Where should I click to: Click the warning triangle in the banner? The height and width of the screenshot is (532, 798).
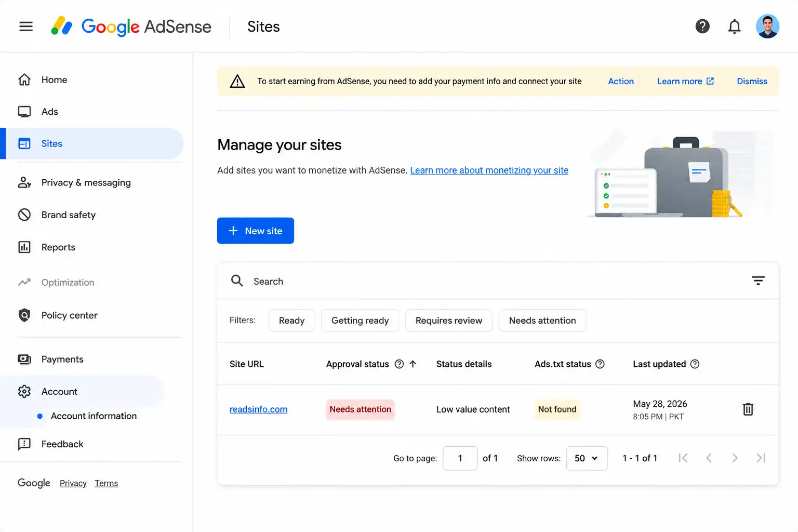point(237,81)
